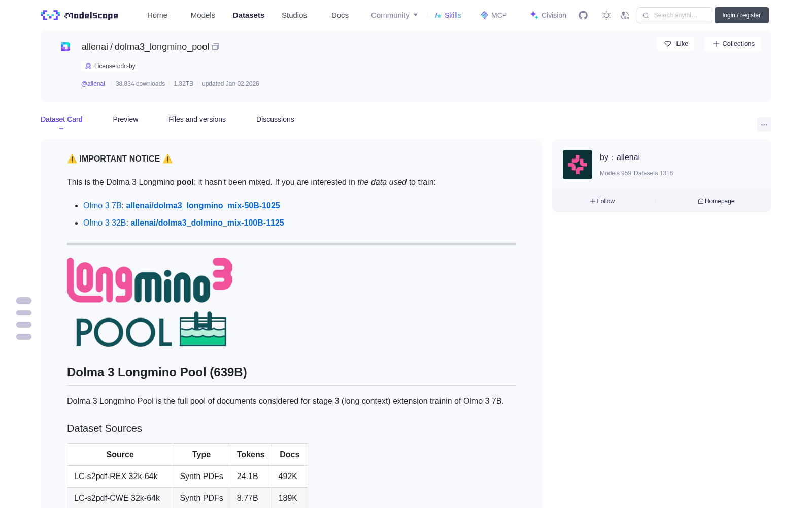Open the Olmo 3 7B link
The width and height of the screenshot is (812, 508).
pyautogui.click(x=102, y=206)
